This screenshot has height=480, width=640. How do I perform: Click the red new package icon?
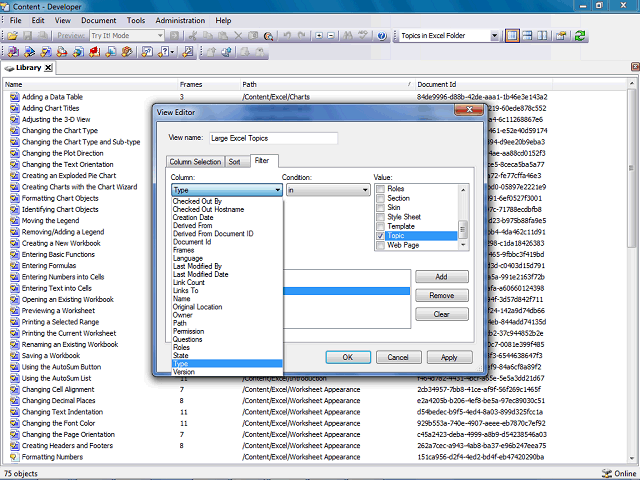tap(95, 52)
